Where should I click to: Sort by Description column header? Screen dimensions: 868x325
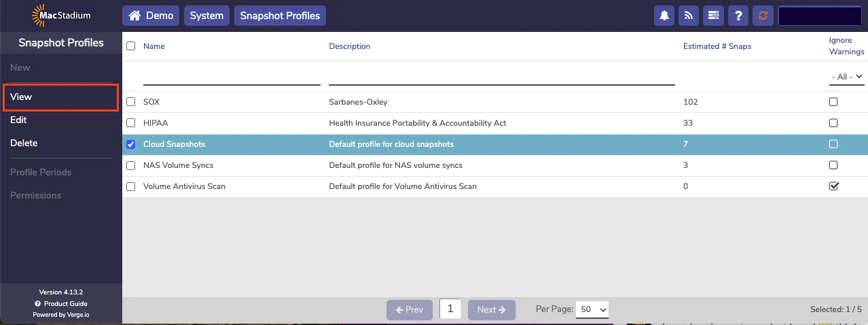pyautogui.click(x=350, y=46)
